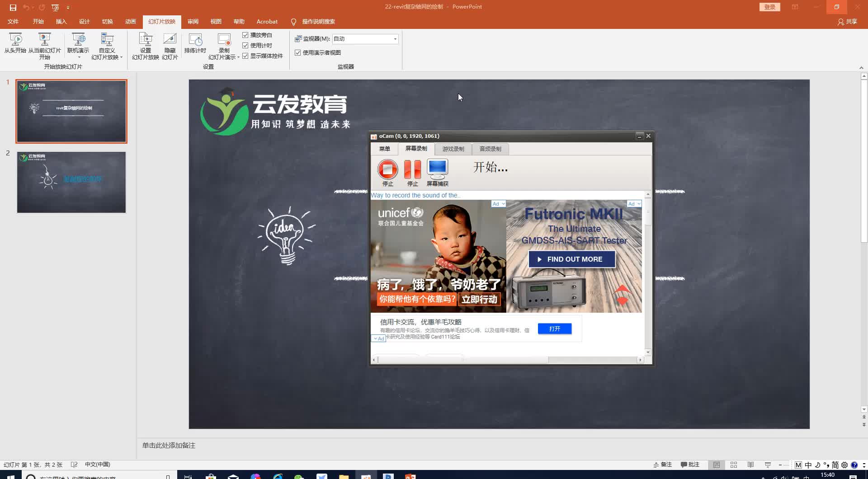
Task: Select slide 2 thumbnail in the panel
Action: point(71,182)
